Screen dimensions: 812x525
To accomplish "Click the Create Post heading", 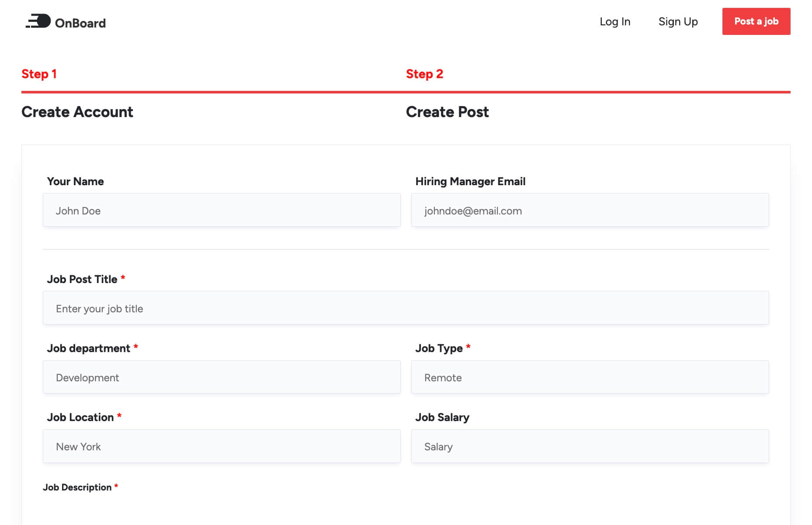I will (x=447, y=112).
